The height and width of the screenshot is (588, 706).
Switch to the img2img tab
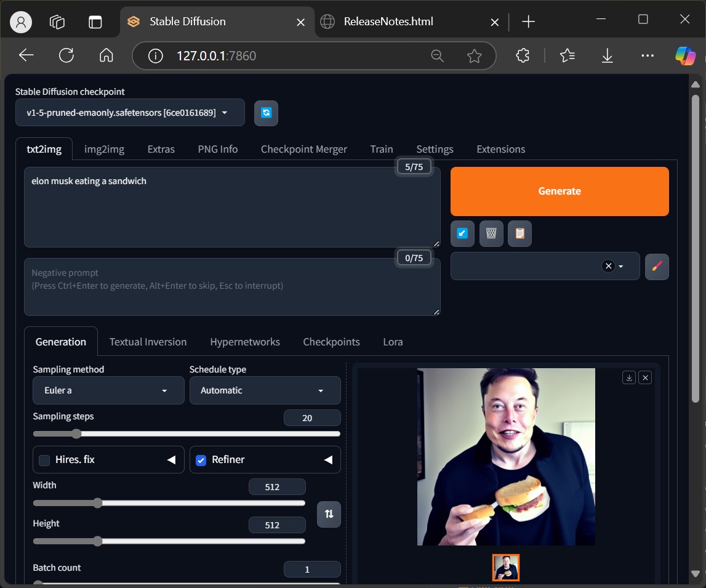pos(104,149)
